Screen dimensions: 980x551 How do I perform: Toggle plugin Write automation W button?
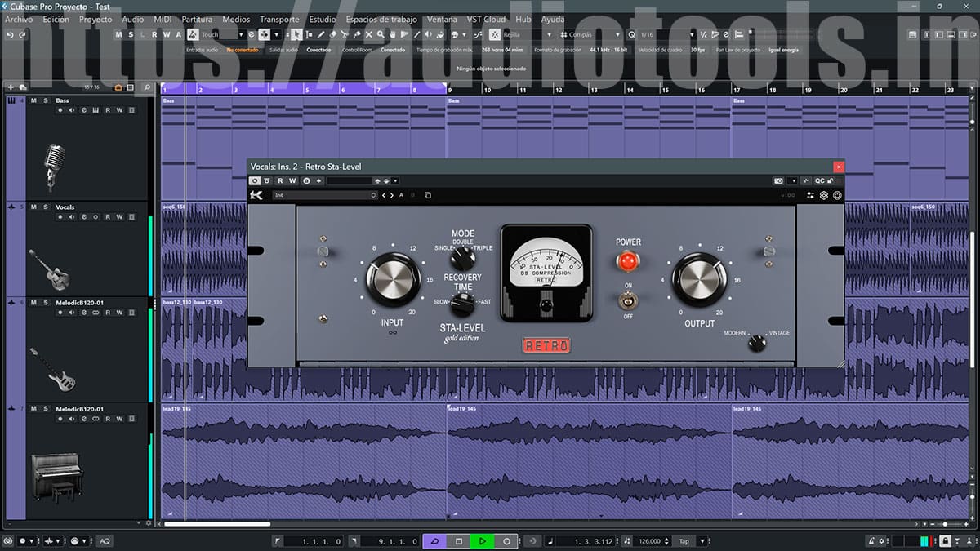coord(292,180)
